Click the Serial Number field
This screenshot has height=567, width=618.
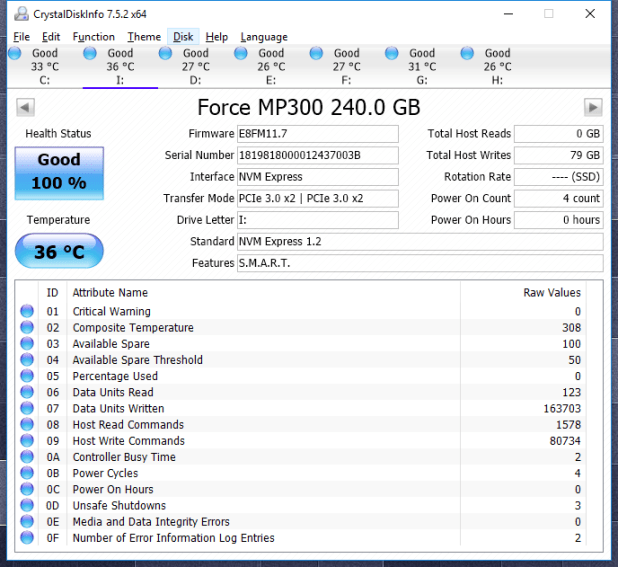tap(318, 155)
